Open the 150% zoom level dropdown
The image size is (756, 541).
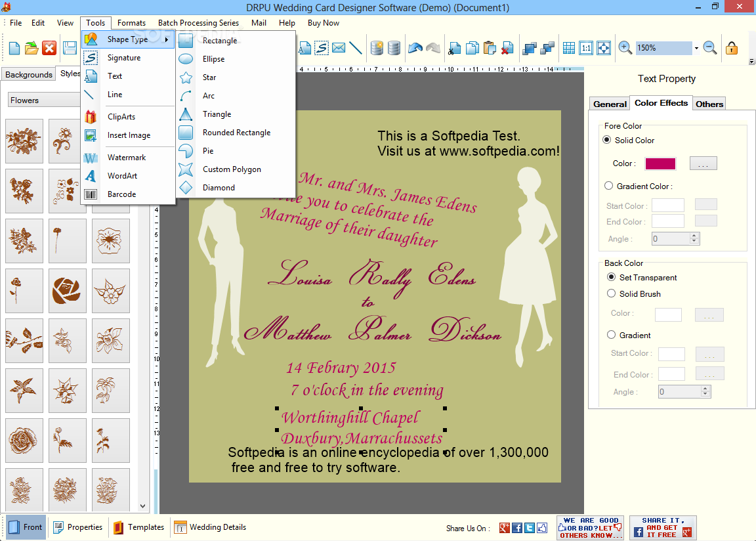696,48
